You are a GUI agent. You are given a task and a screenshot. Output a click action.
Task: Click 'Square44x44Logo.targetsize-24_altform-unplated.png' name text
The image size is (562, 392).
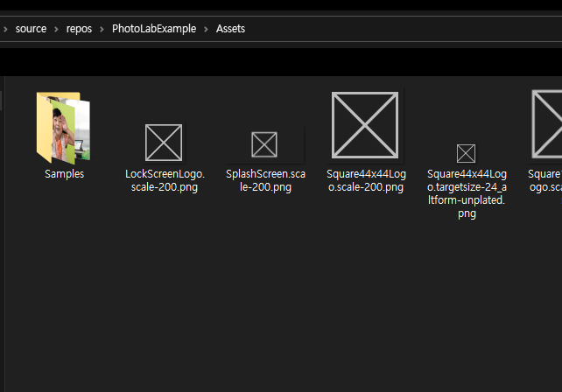click(467, 193)
